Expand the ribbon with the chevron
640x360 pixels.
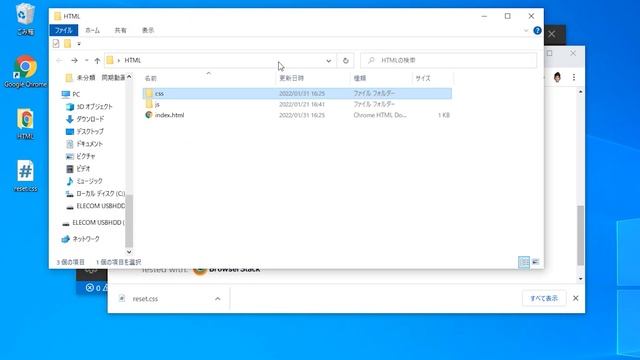pyautogui.click(x=525, y=31)
